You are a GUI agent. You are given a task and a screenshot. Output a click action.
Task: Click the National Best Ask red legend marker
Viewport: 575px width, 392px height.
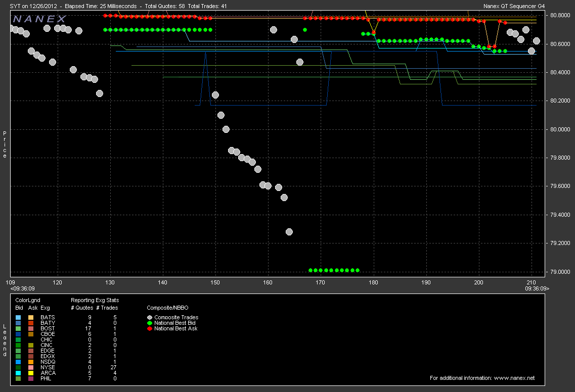point(150,329)
